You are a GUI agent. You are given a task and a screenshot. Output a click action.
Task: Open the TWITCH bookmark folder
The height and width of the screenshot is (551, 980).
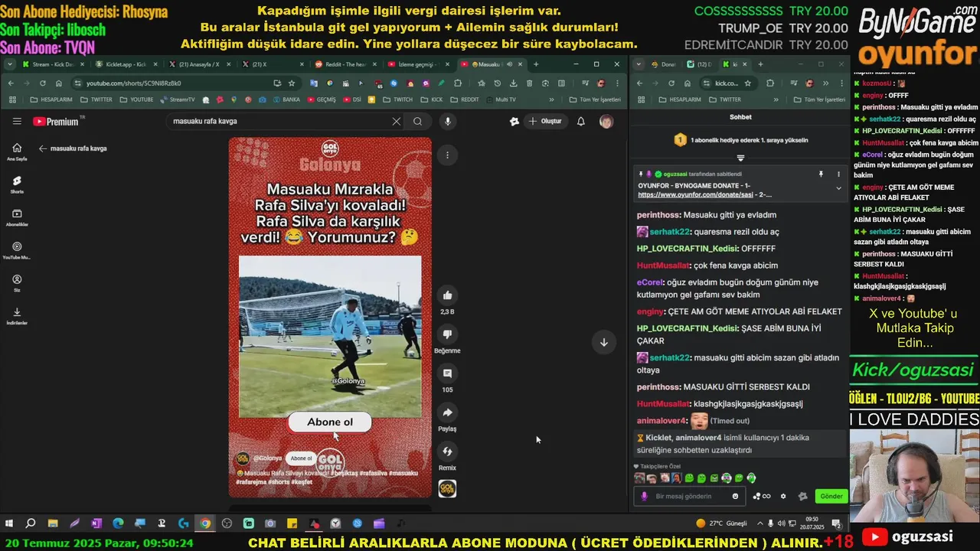[x=397, y=99]
